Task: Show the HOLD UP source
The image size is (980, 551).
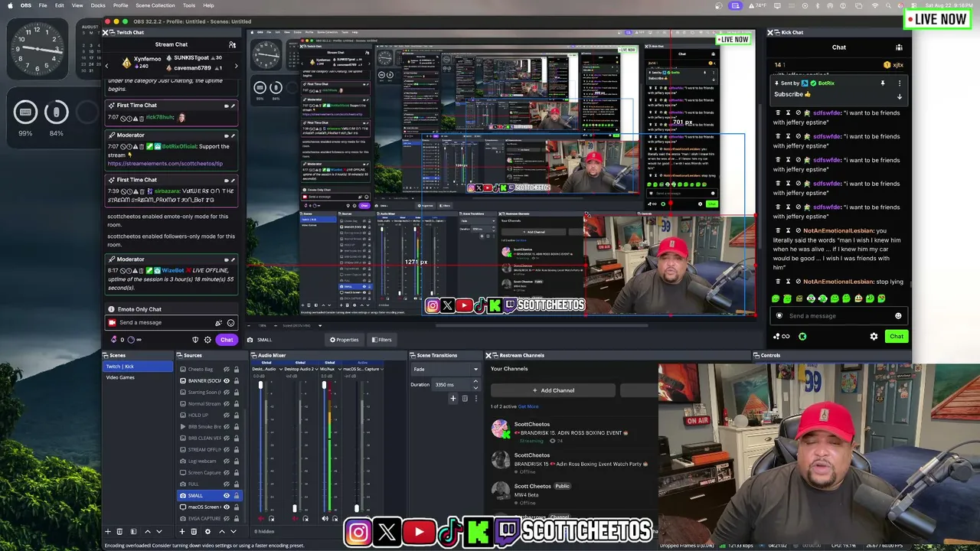Action: click(226, 415)
